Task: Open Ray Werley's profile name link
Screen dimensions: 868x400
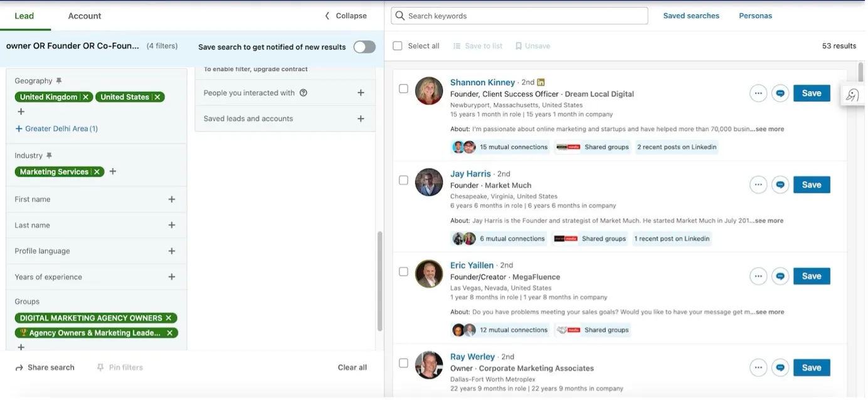Action: 473,357
